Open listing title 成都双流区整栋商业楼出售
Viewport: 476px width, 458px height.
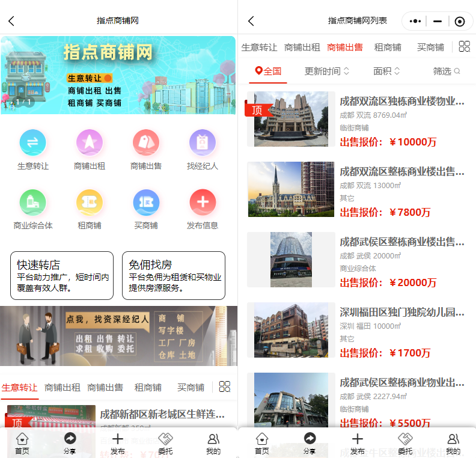pos(402,172)
